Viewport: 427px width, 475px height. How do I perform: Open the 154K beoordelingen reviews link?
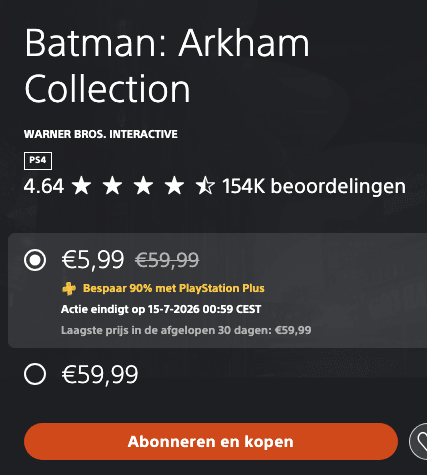[x=314, y=186]
